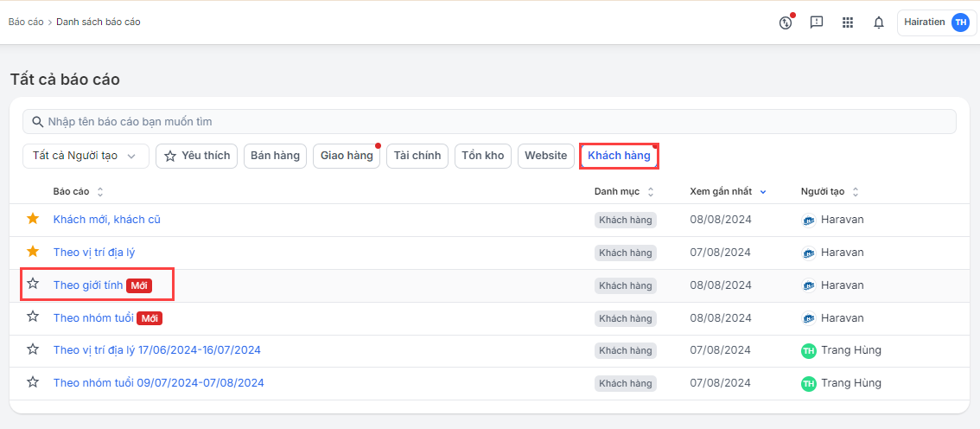Click the feedback chat bubble icon
The image size is (980, 429).
coord(817,23)
